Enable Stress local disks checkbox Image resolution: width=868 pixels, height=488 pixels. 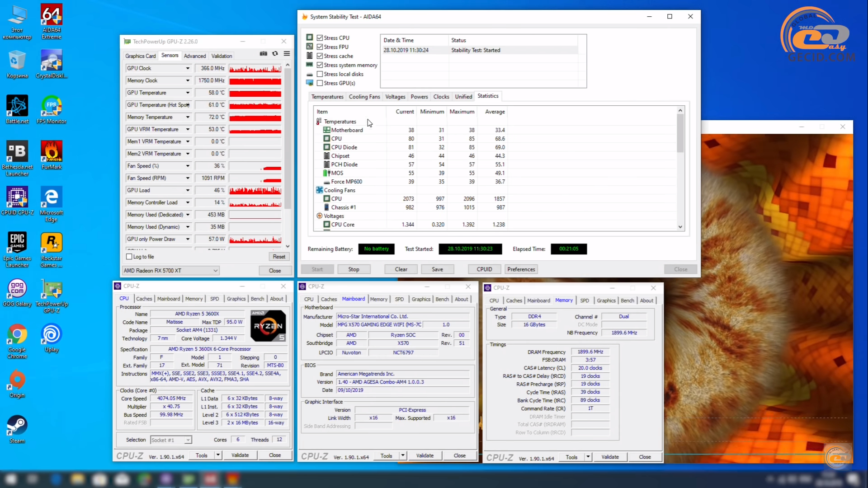click(x=320, y=74)
